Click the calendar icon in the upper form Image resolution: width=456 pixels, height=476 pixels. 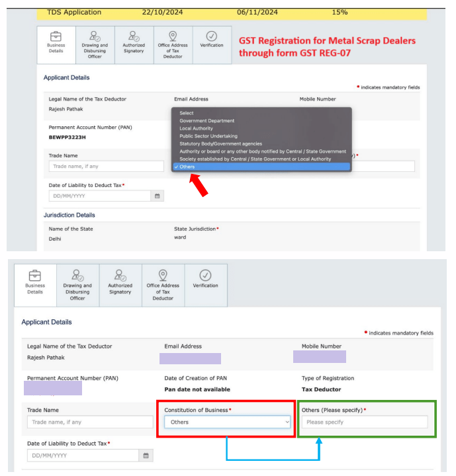coord(157,196)
